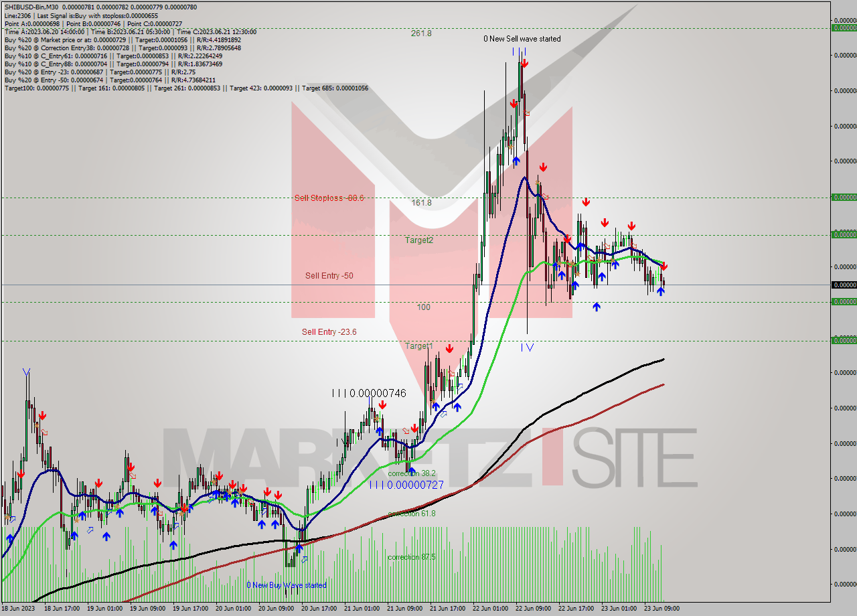Select the 'Buy %20 @ Market price' line

click(123, 40)
